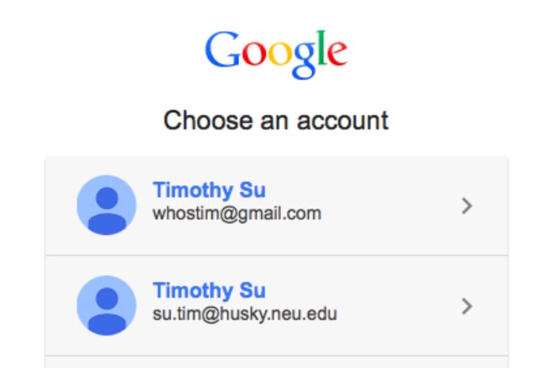Click the red letter e in the Google logo
The height and width of the screenshot is (392, 552).
[x=338, y=54]
